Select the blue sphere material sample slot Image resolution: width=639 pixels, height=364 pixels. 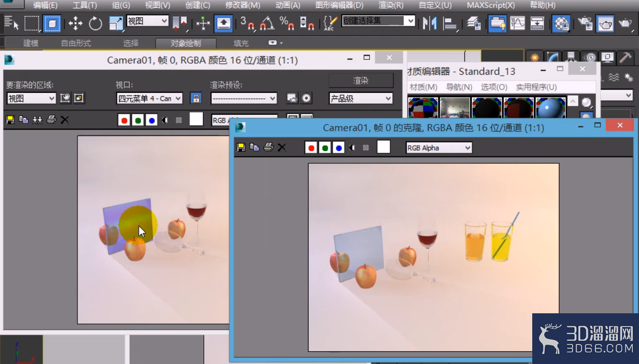coord(550,108)
